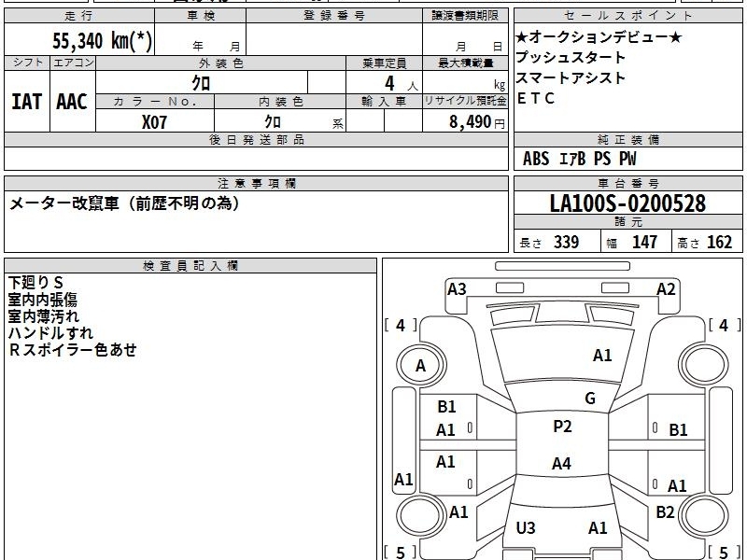
Task: Select the inspector note Rスポイラー色あせ
Action: (x=73, y=350)
